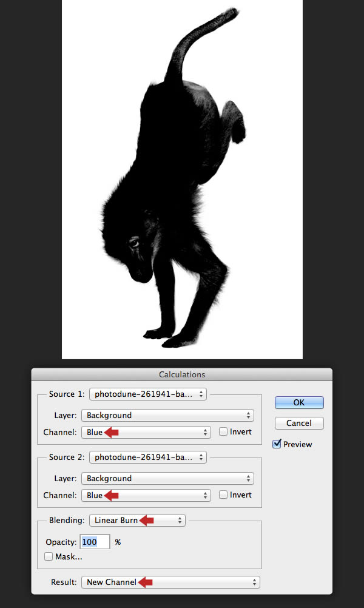Click OK in the Calculations dialog
The image size is (364, 608).
(299, 402)
